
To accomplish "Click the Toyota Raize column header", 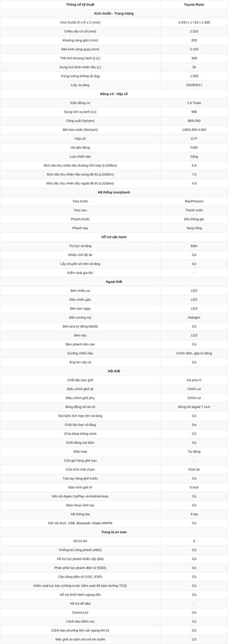I will click(194, 5).
